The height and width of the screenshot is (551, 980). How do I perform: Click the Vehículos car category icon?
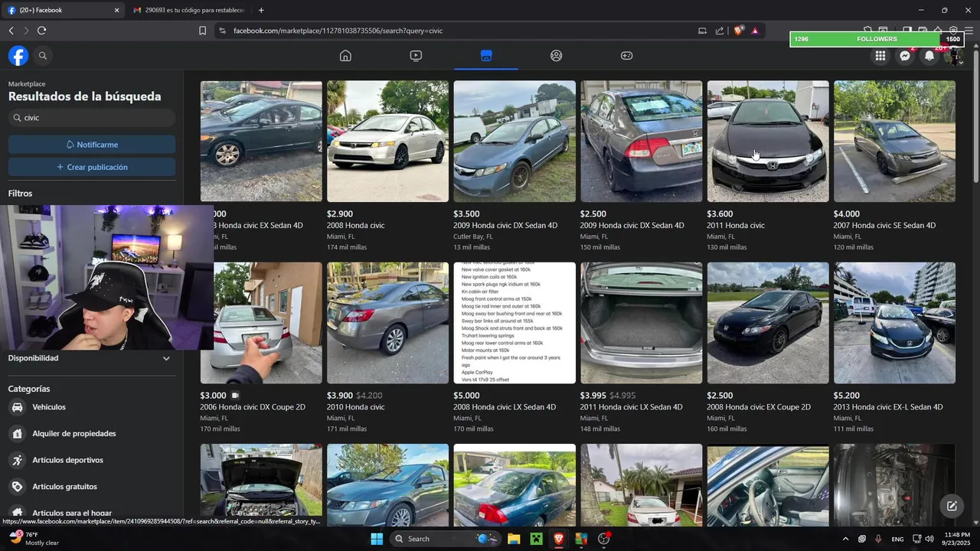[x=18, y=407]
